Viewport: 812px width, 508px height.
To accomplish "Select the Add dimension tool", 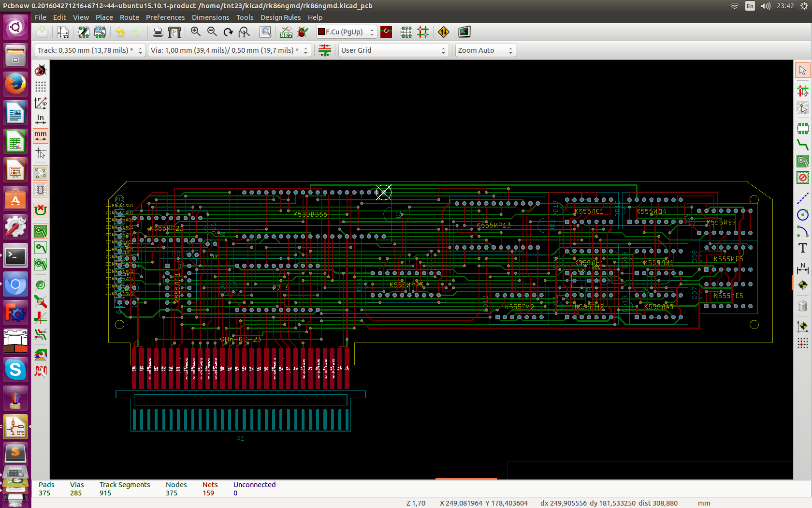I will coord(802,268).
